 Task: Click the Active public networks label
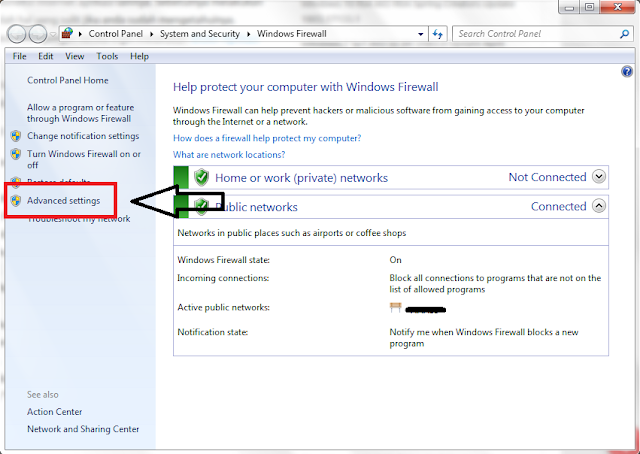tap(223, 307)
